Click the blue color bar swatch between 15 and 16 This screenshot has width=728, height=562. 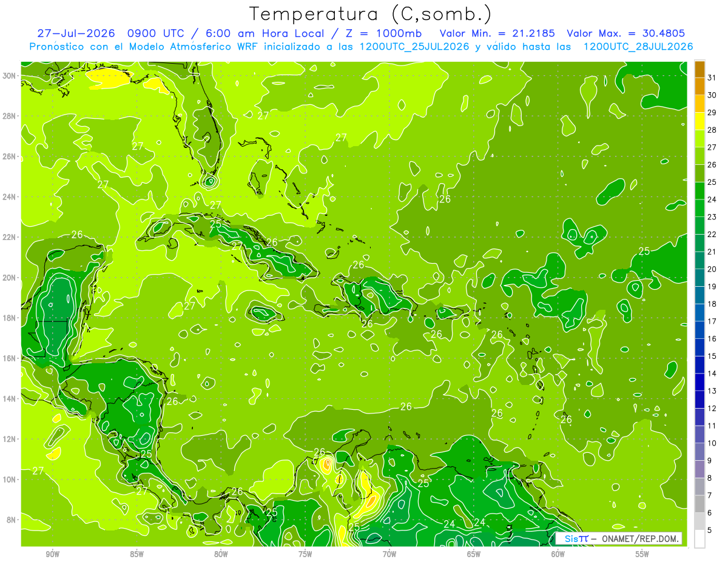[700, 347]
